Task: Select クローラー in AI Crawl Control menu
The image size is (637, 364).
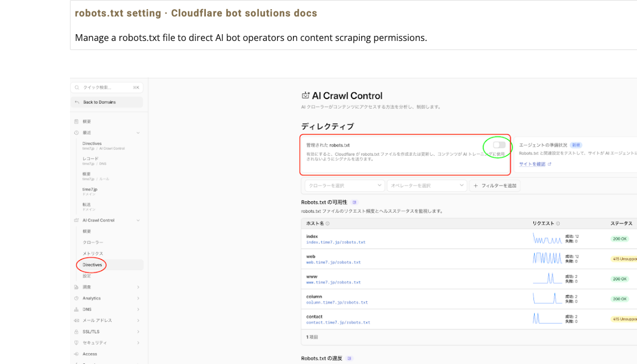Action: click(x=93, y=242)
